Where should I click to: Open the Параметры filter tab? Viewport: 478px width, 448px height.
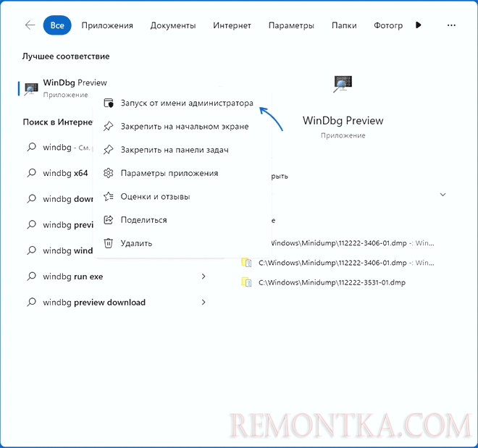pos(291,25)
